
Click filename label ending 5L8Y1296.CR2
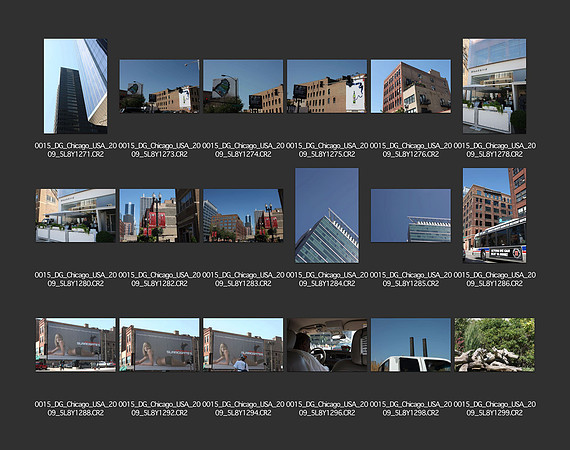[327, 409]
